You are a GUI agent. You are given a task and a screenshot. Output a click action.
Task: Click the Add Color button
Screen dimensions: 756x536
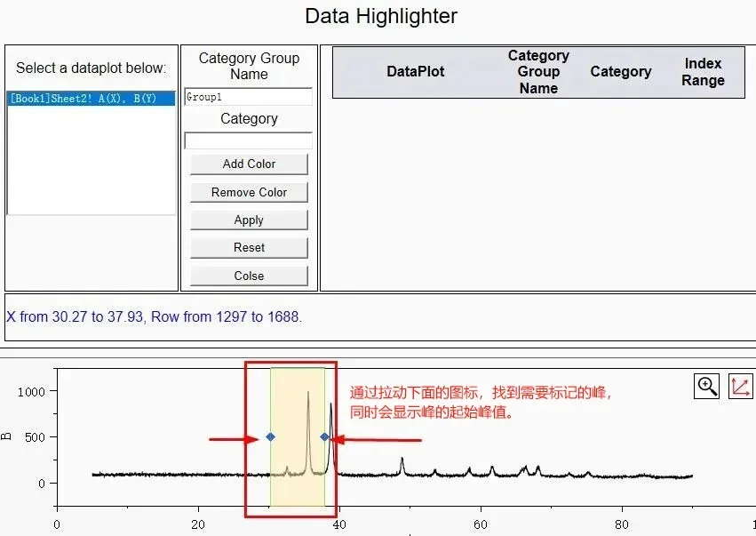[249, 164]
